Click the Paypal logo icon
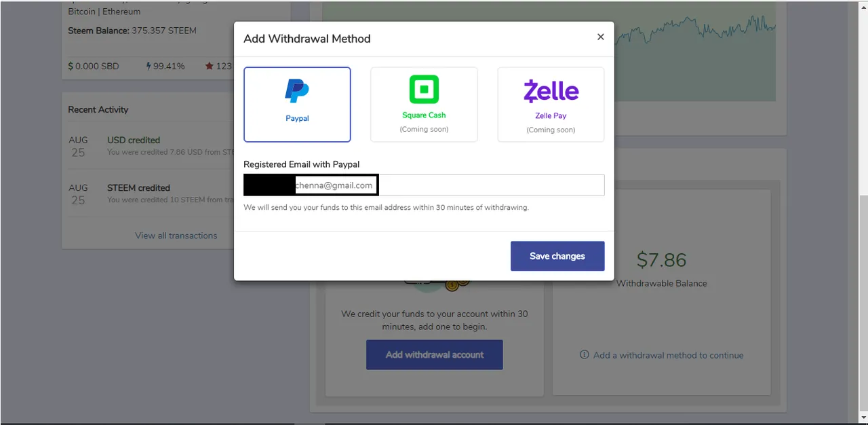 pyautogui.click(x=297, y=91)
